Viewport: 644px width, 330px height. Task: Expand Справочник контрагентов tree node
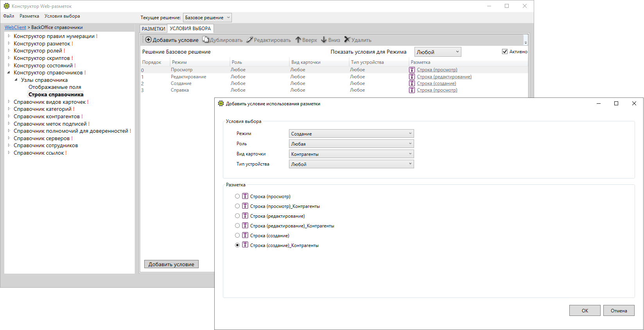pyautogui.click(x=9, y=116)
